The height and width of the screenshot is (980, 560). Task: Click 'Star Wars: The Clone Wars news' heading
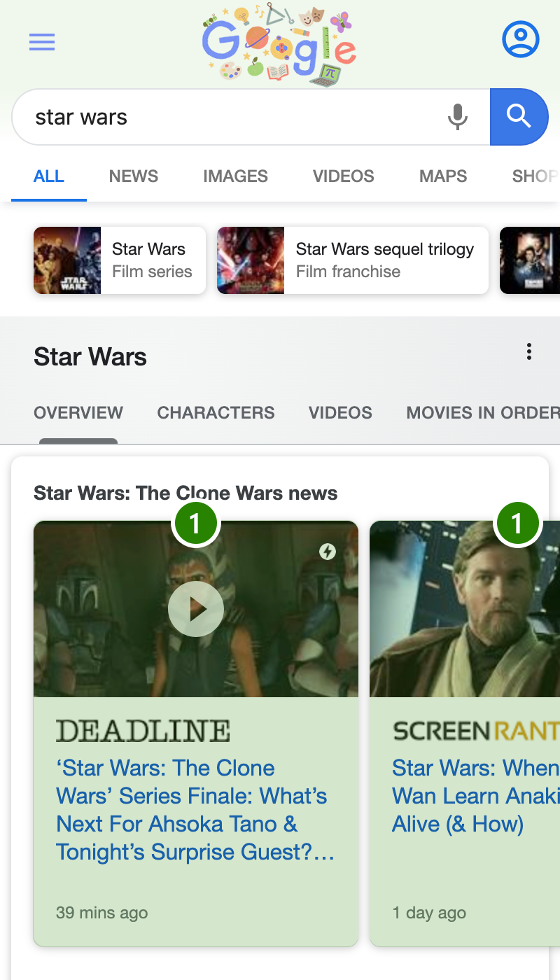pos(185,493)
